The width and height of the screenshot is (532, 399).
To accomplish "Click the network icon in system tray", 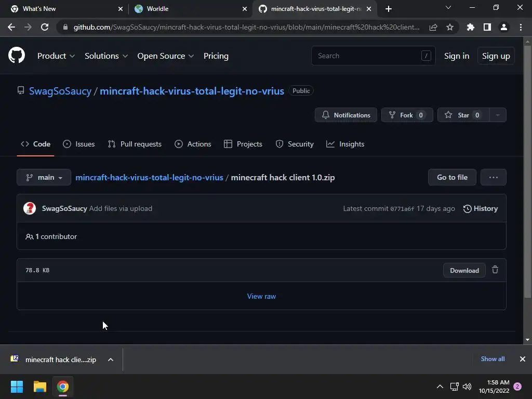I will (454, 387).
